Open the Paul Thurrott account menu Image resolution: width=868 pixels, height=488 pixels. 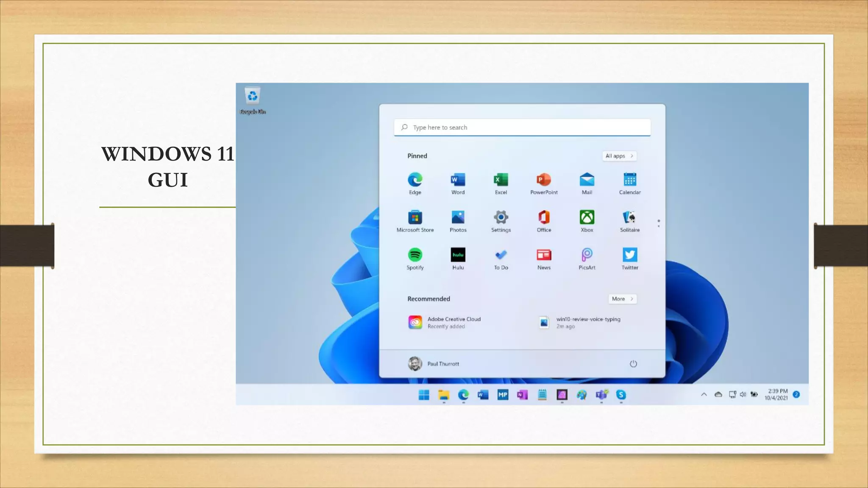tap(433, 363)
